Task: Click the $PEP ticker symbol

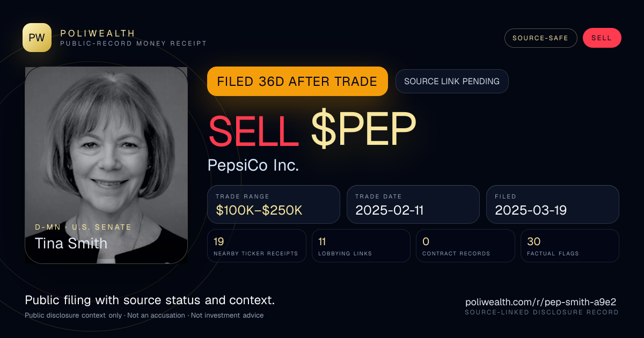Action: pyautogui.click(x=364, y=131)
